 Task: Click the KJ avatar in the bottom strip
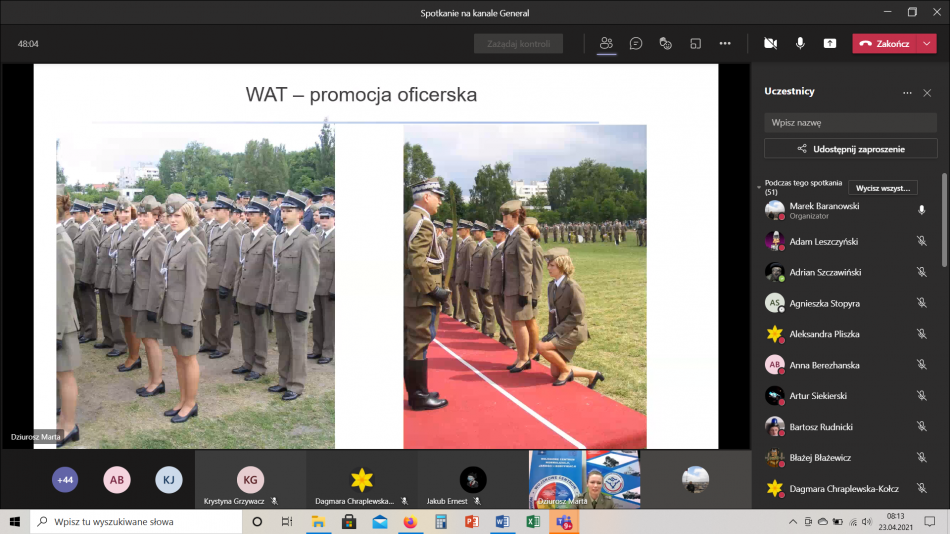pos(168,480)
